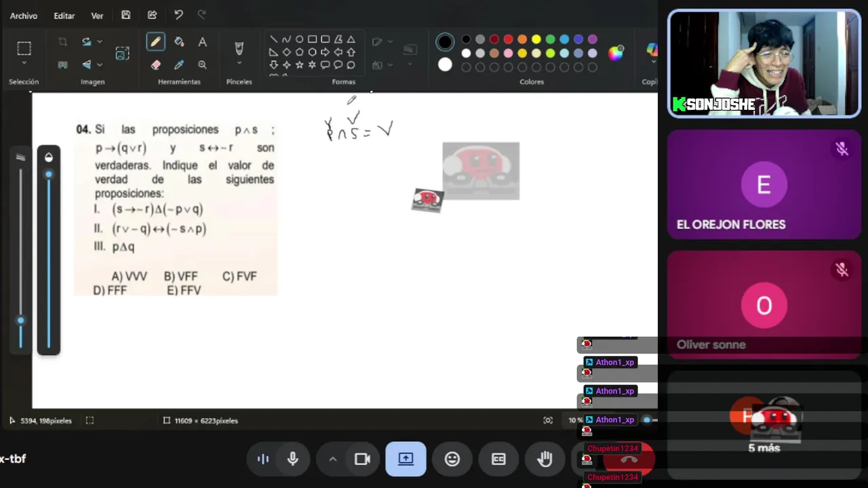Raise hand in the Meet call
The height and width of the screenshot is (488, 868).
click(545, 459)
